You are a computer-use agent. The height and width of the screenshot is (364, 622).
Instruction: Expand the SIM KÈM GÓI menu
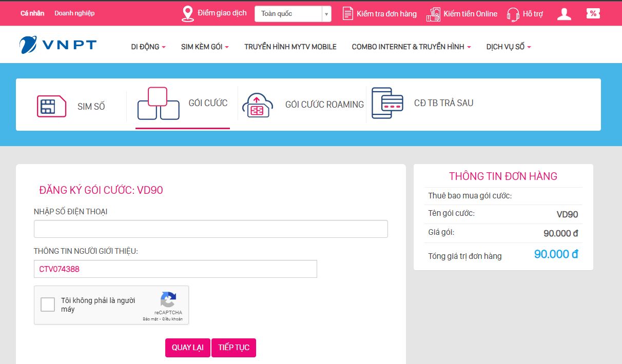(x=205, y=47)
